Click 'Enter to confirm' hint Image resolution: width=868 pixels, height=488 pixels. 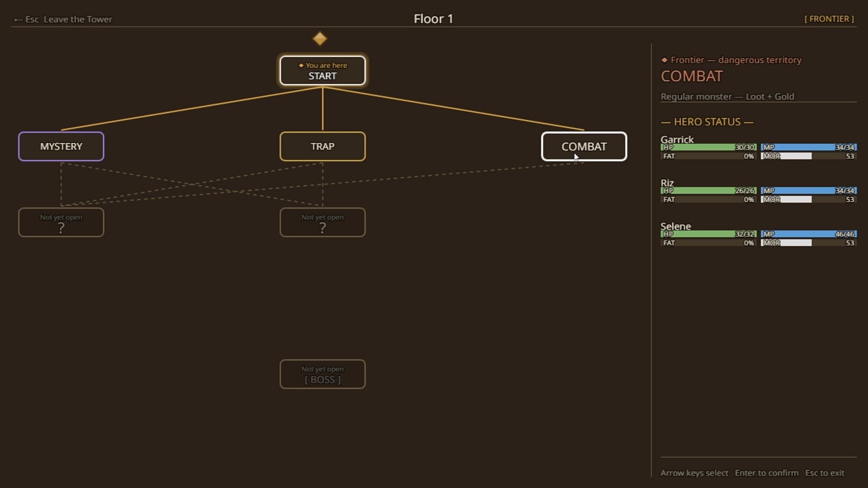pos(767,473)
